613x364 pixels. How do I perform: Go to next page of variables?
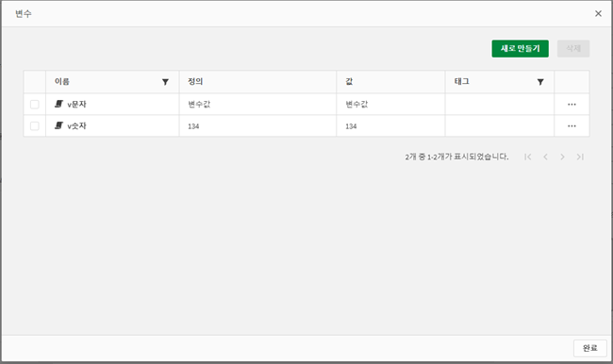(562, 157)
